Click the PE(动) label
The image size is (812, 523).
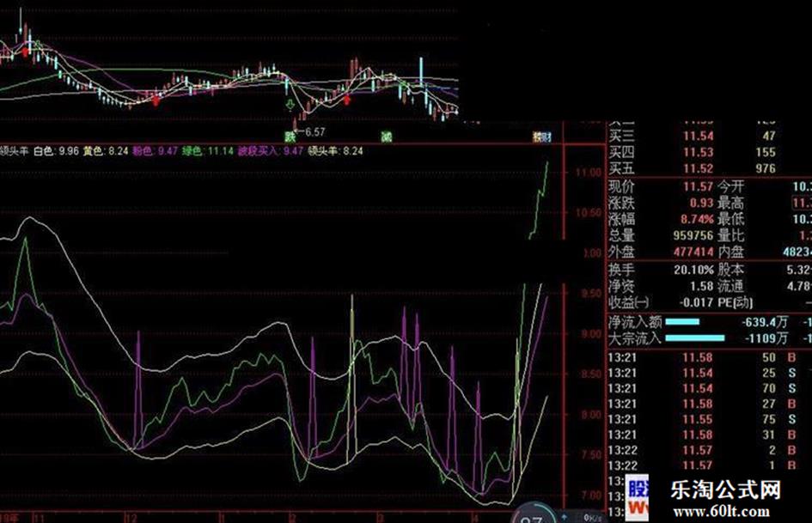tap(736, 302)
